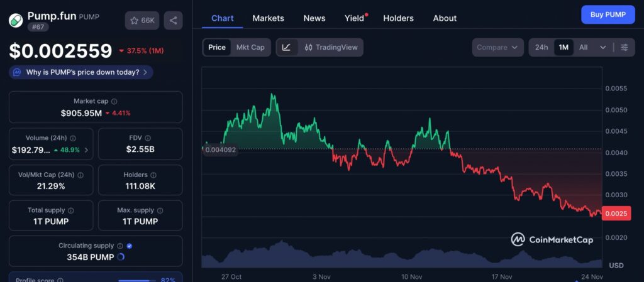Screen dimensions: 644x282
Task: Click the info icon beside Vol/Mkt Cap (24h)
Action: point(80,175)
